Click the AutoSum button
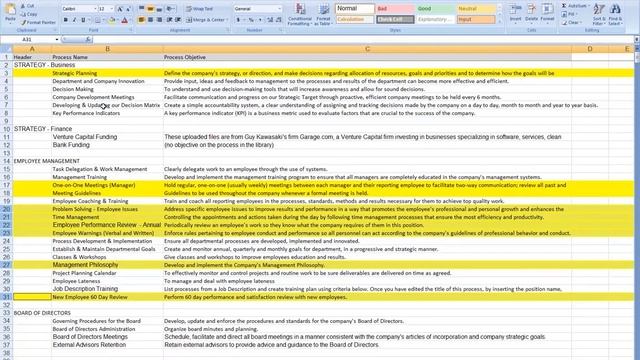Viewport: 640px width, 360px height. pos(573,6)
